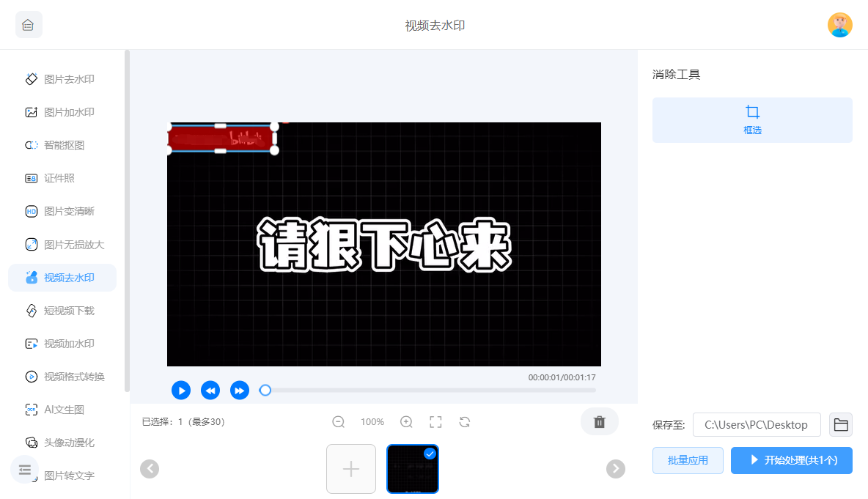Click the 开始处理 start processing button

791,460
